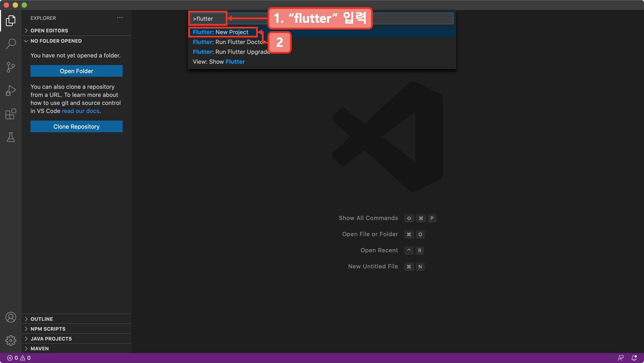644x363 pixels.
Task: Expand the Maven section
Action: click(x=76, y=348)
